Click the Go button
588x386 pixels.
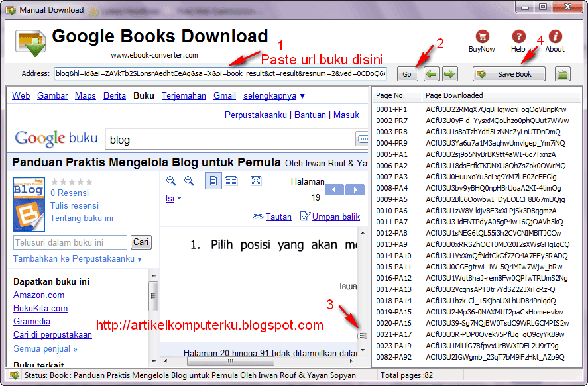[407, 73]
